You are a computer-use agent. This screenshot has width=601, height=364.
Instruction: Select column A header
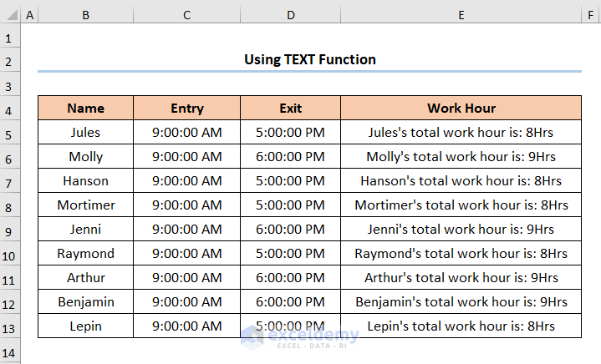pyautogui.click(x=29, y=15)
